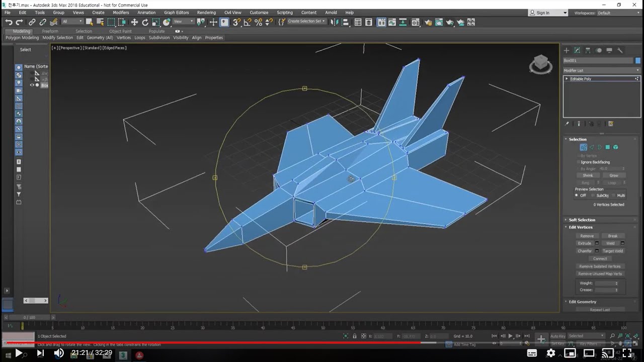Open the Configure Modifier Sets icon
The image size is (644, 362).
click(611, 124)
